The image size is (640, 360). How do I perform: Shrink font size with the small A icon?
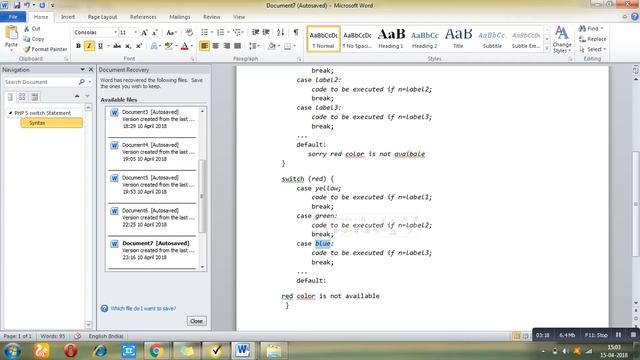click(x=155, y=33)
